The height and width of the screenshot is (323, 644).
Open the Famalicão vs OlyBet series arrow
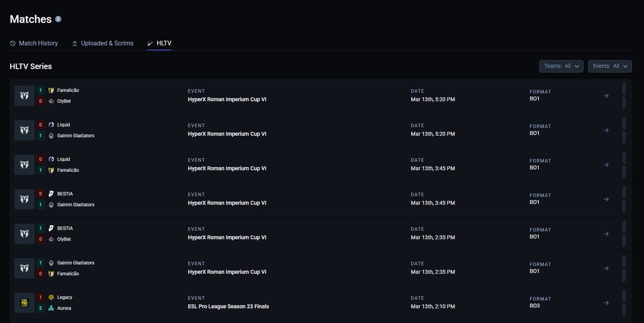[606, 96]
